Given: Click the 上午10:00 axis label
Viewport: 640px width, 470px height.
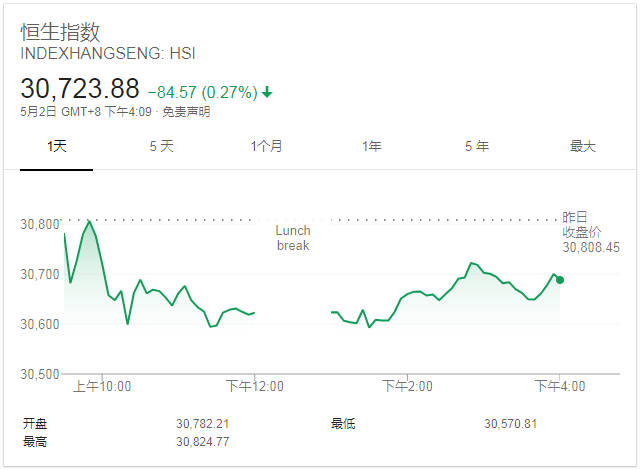Looking at the screenshot, I should pyautogui.click(x=102, y=386).
